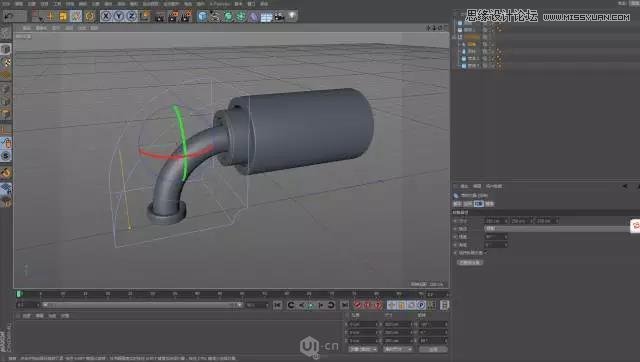Click the Undo arrow icon
The width and height of the screenshot is (640, 362).
coord(8,17)
